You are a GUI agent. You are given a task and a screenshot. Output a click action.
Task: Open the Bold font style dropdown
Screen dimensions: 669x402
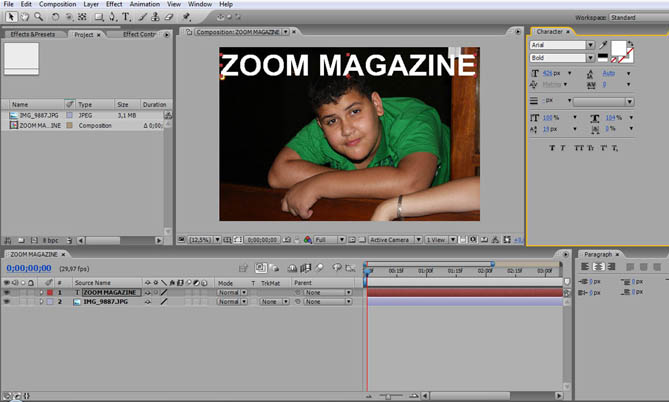point(591,57)
